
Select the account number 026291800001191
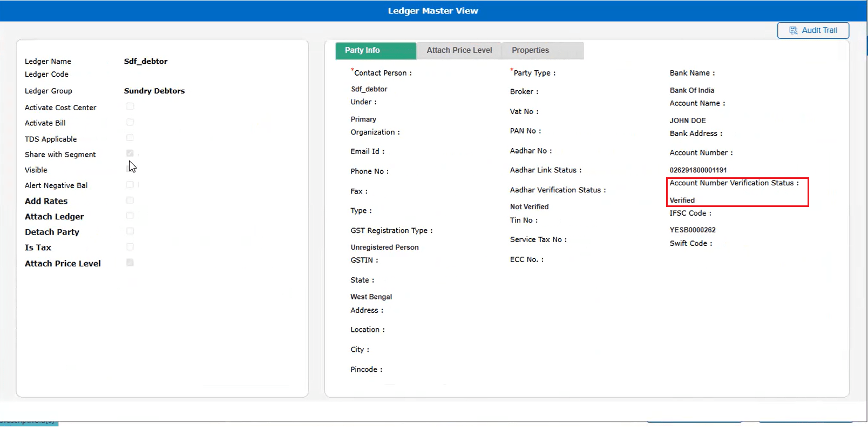(698, 170)
